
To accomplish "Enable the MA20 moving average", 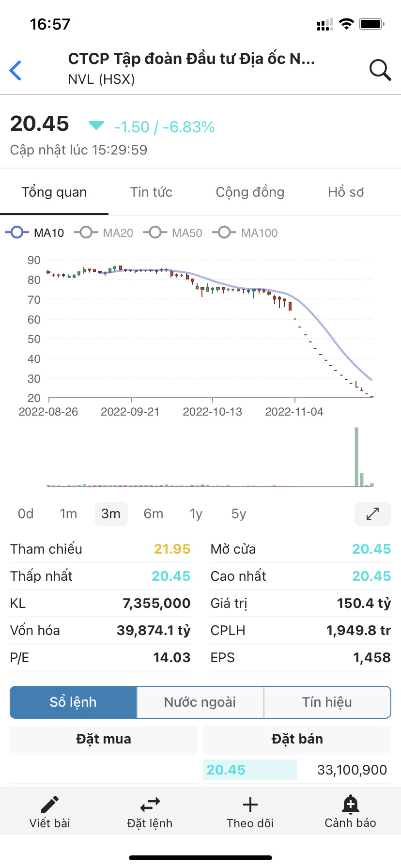I will pos(104,233).
